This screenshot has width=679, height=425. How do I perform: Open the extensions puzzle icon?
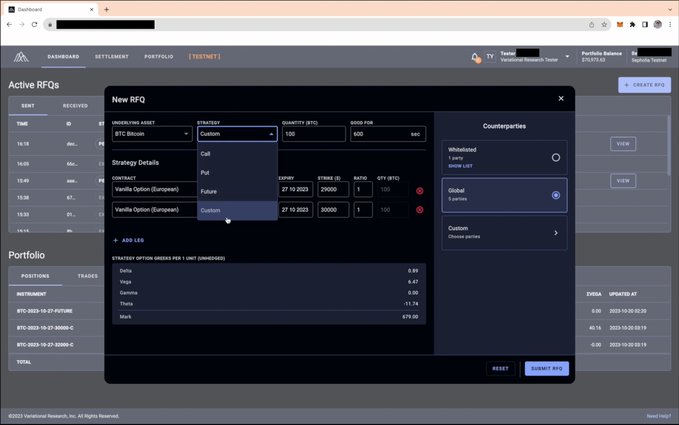[632, 25]
